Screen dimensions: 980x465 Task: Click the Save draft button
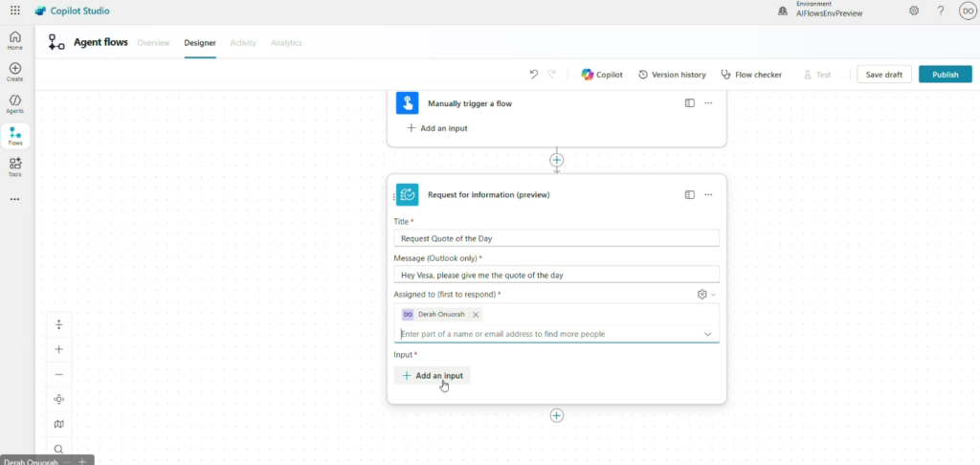pyautogui.click(x=884, y=75)
